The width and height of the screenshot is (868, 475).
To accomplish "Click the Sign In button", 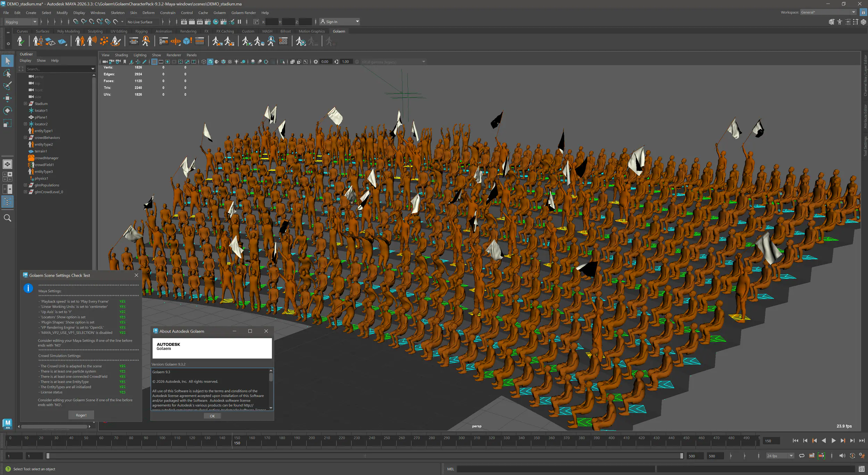I will [x=339, y=22].
